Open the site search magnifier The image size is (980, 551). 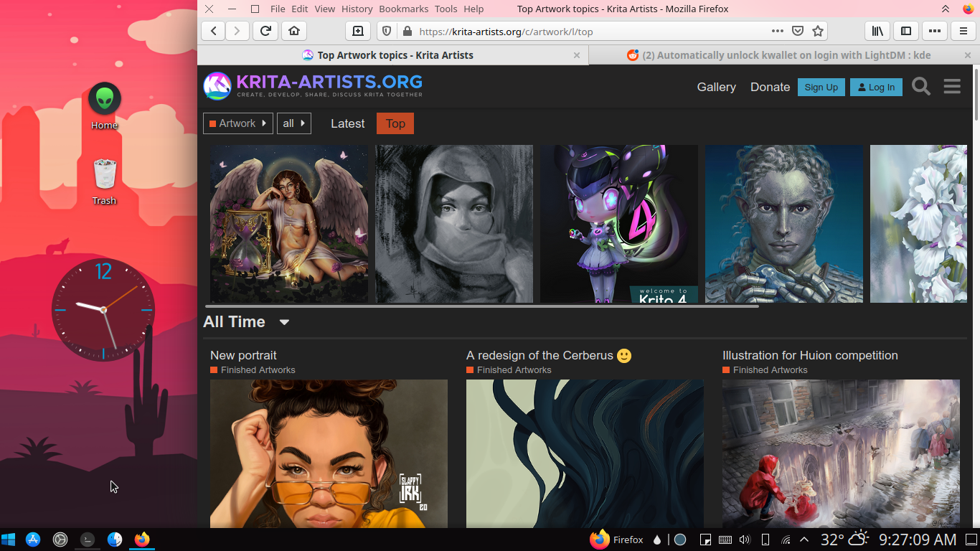[x=921, y=87]
